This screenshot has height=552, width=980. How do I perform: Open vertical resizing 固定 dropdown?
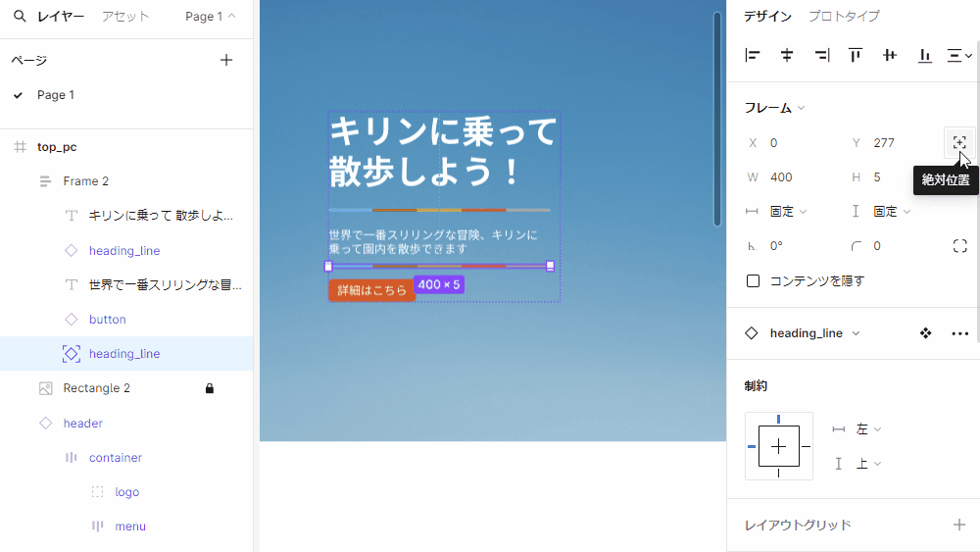click(x=881, y=212)
